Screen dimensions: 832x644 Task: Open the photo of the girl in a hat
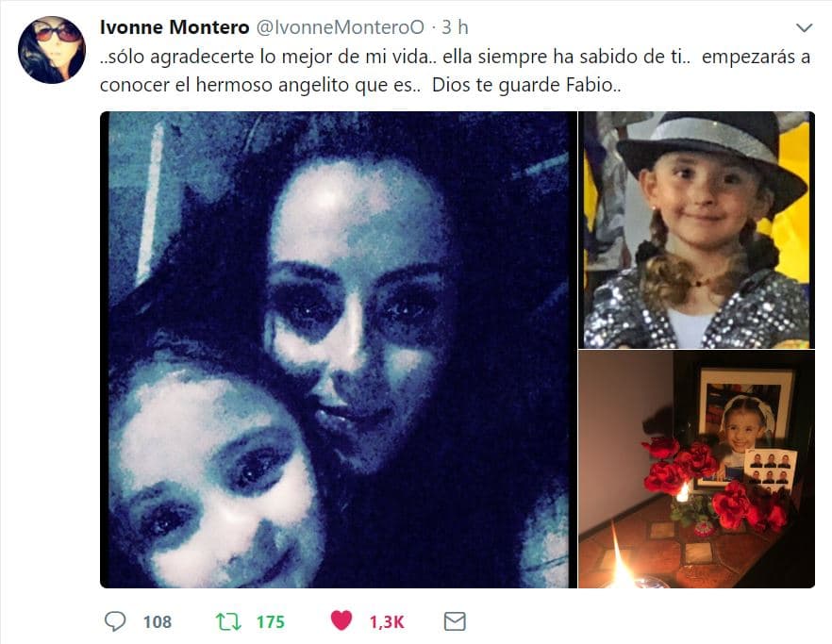(696, 230)
